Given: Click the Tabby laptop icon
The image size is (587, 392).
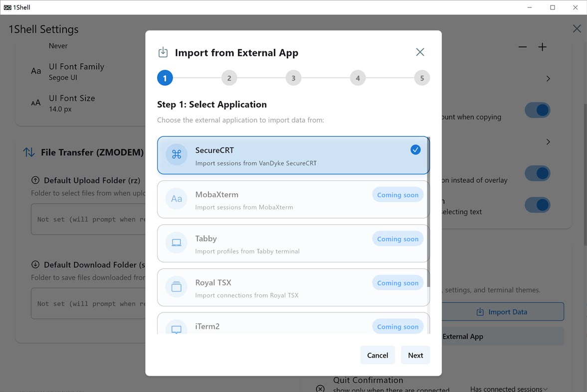Looking at the screenshot, I should pyautogui.click(x=177, y=243).
